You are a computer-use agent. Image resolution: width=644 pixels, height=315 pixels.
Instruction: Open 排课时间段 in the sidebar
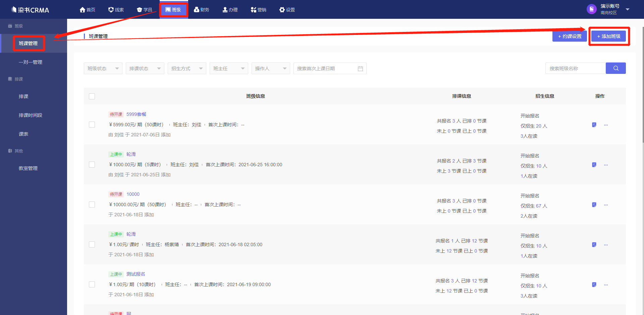(31, 115)
